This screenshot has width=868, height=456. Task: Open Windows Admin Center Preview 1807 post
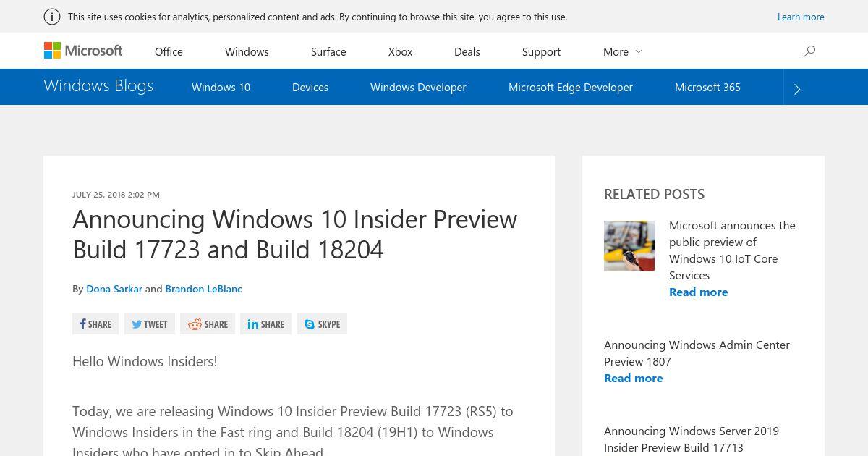(x=697, y=352)
